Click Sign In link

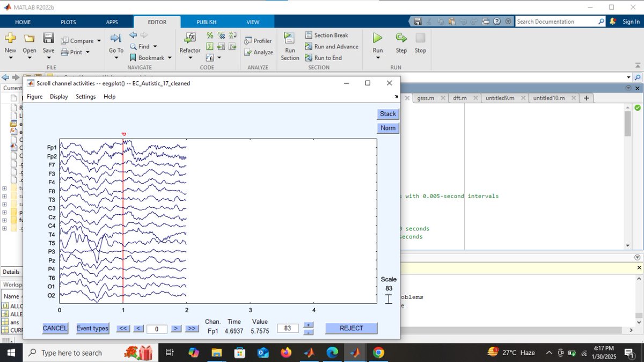pyautogui.click(x=631, y=21)
